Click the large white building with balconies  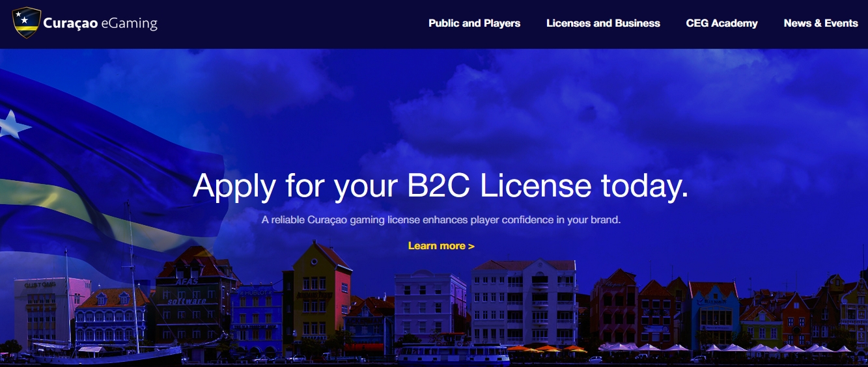(x=524, y=299)
